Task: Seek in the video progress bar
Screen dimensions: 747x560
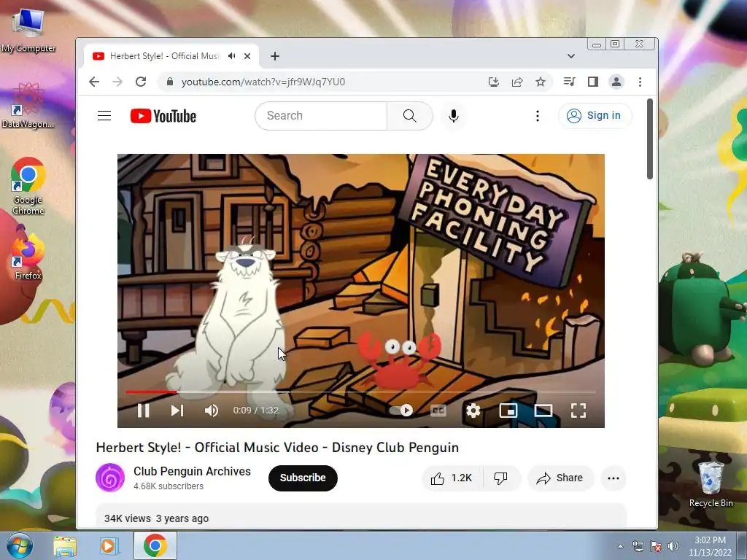Action: (360, 392)
